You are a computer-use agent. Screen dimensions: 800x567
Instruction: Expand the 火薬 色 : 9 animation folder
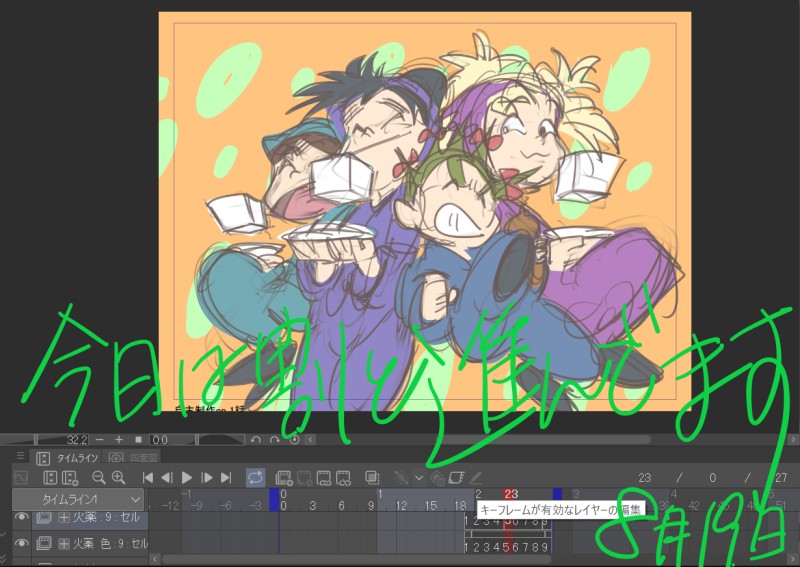[x=64, y=544]
